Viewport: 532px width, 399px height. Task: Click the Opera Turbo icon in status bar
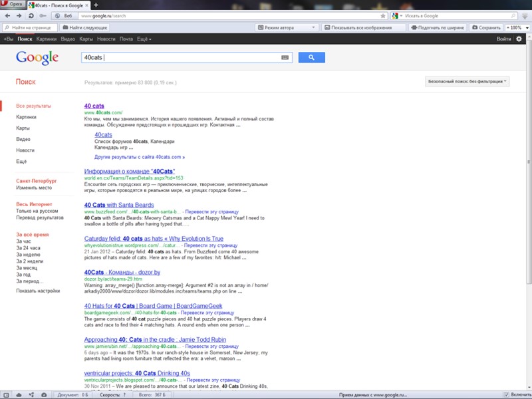tap(44, 395)
